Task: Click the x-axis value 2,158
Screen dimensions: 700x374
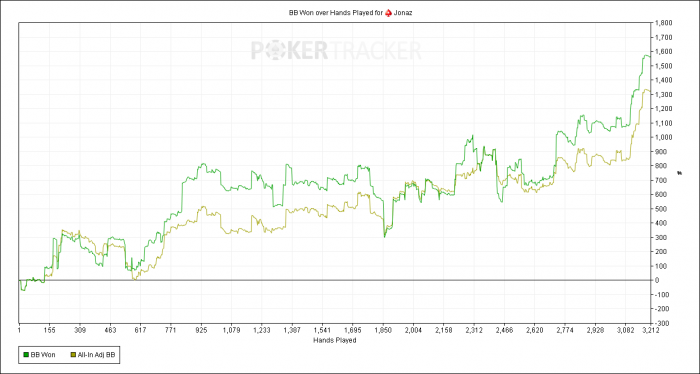Action: click(x=444, y=331)
